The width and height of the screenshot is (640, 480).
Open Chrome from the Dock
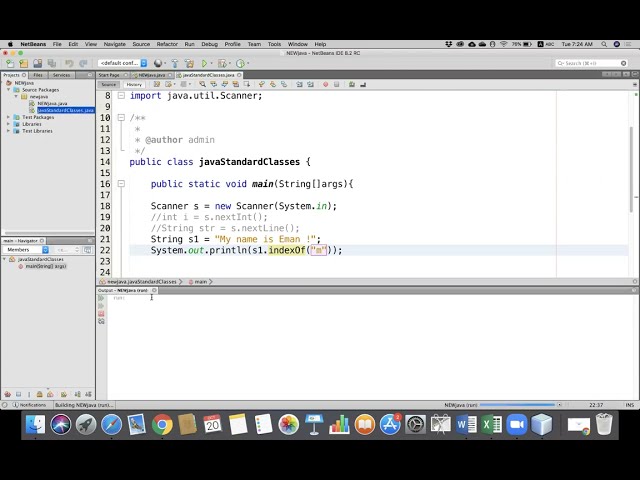point(162,424)
